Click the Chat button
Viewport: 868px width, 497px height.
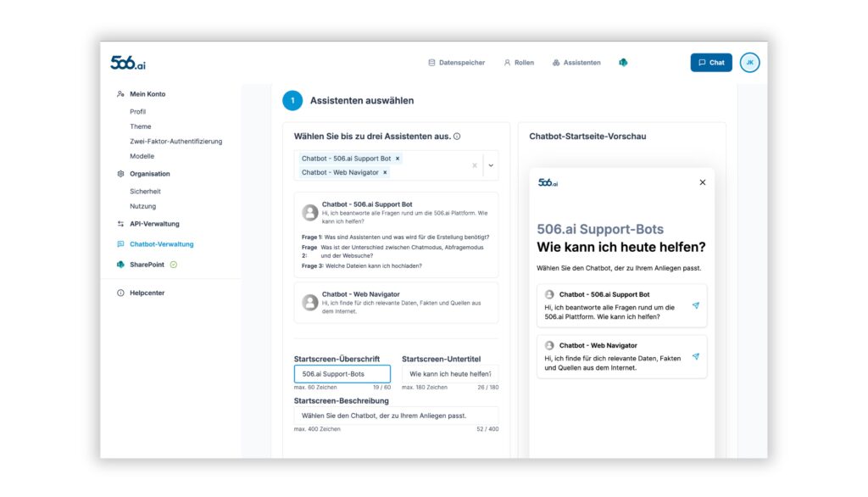(711, 63)
